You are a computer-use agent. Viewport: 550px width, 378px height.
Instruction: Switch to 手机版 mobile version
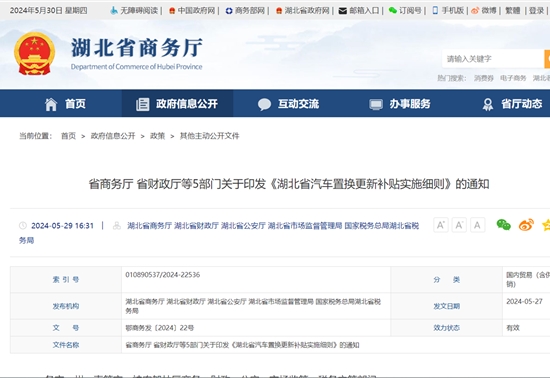coord(452,11)
